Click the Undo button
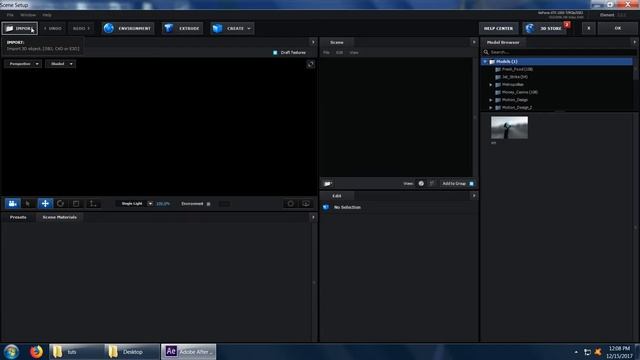This screenshot has width=640, height=360. tap(53, 29)
